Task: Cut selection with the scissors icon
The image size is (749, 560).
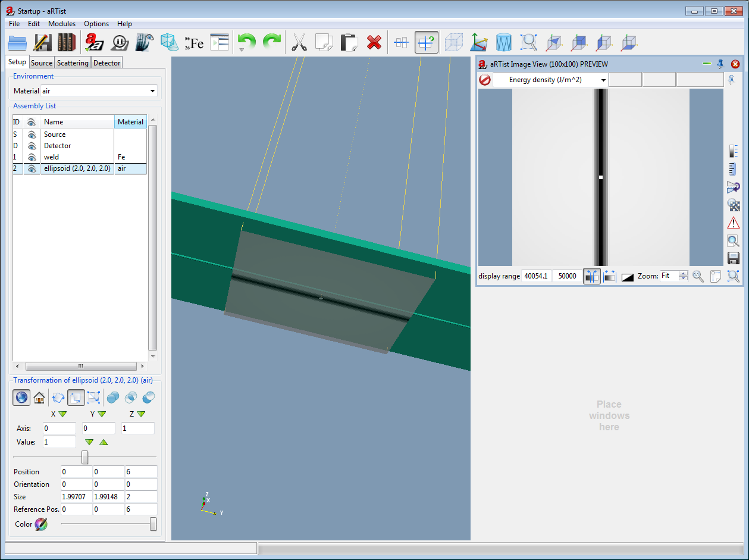Action: [x=299, y=43]
